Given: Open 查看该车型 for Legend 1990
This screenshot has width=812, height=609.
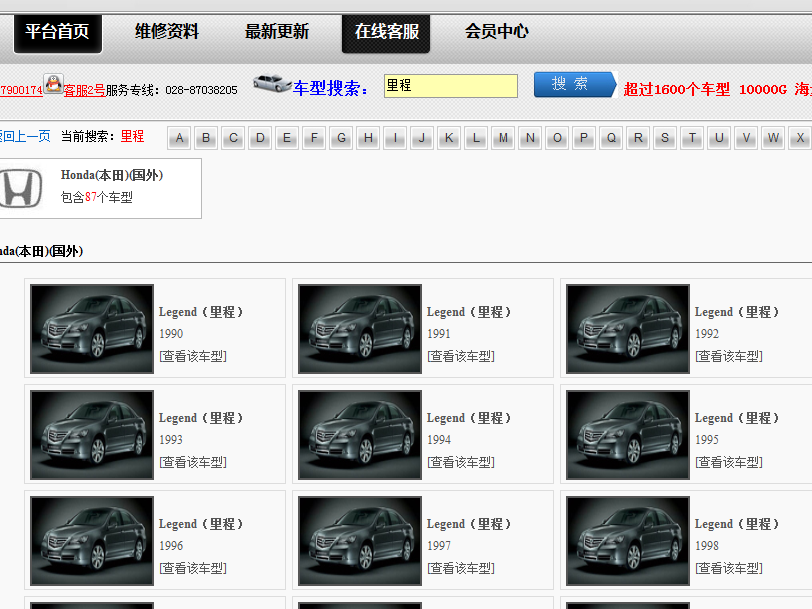Looking at the screenshot, I should [x=193, y=356].
